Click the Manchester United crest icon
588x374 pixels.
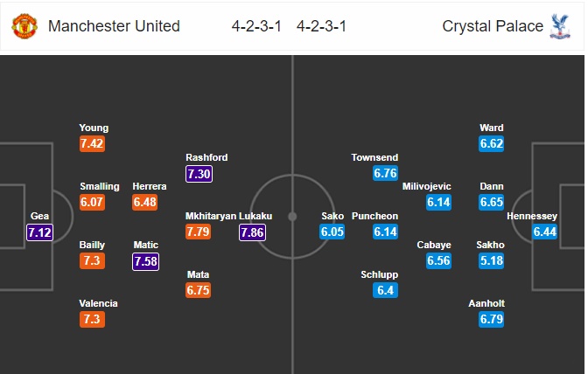24,26
